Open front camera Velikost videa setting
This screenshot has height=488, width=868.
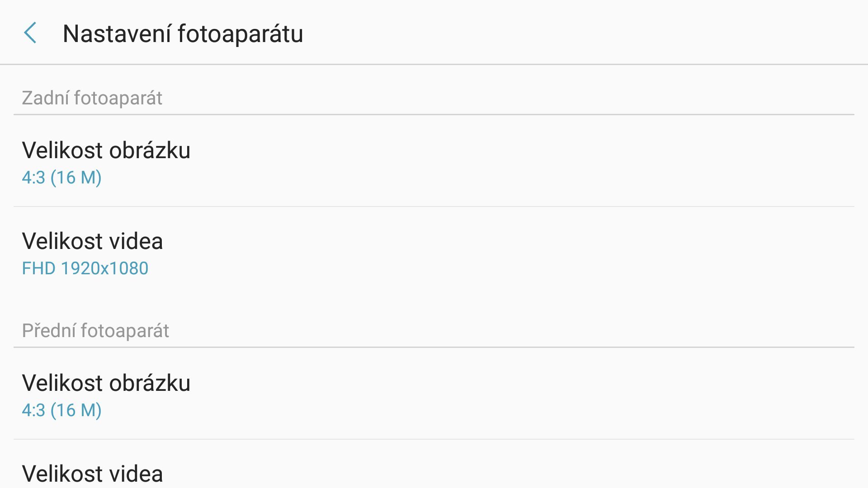[92, 474]
